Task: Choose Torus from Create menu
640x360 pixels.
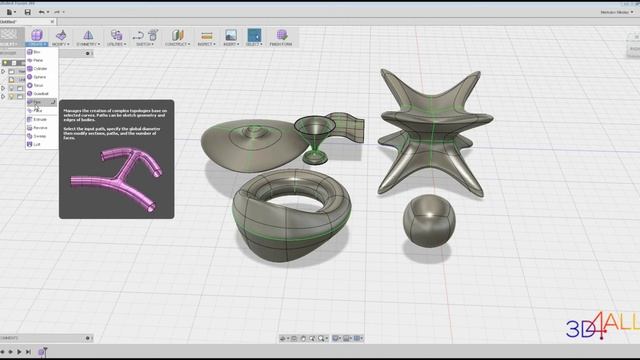Action: (x=42, y=85)
